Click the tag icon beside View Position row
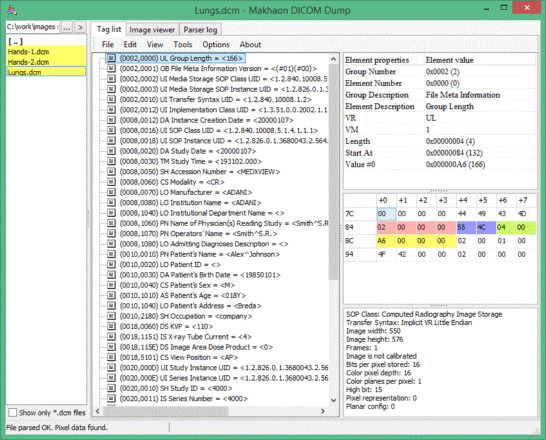The width and height of the screenshot is (546, 440). (x=111, y=357)
